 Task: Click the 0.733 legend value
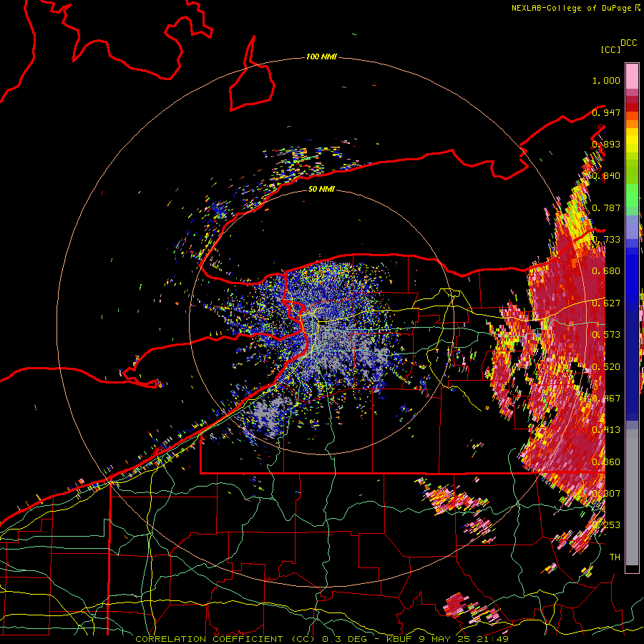(x=606, y=240)
